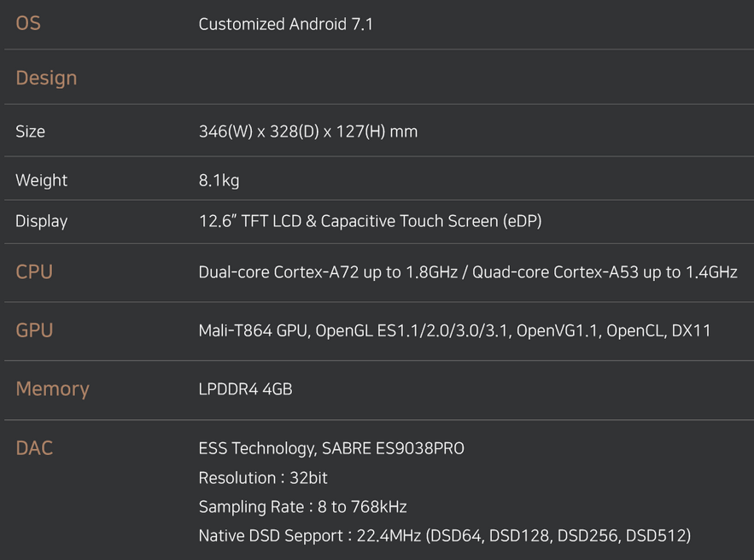Screen dimensions: 754x560
Task: Click the GPU heading
Action: click(34, 330)
